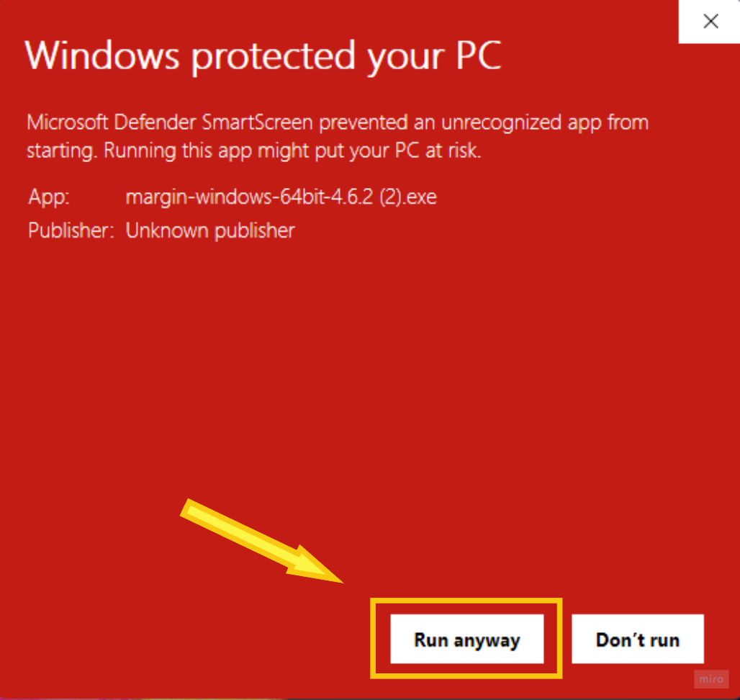Click the yellow arrow annotation
The width and height of the screenshot is (740, 700).
click(262, 542)
